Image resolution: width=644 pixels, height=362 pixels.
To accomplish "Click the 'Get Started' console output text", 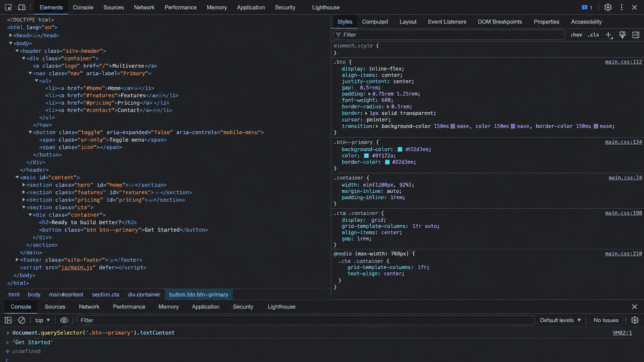I will (x=33, y=342).
